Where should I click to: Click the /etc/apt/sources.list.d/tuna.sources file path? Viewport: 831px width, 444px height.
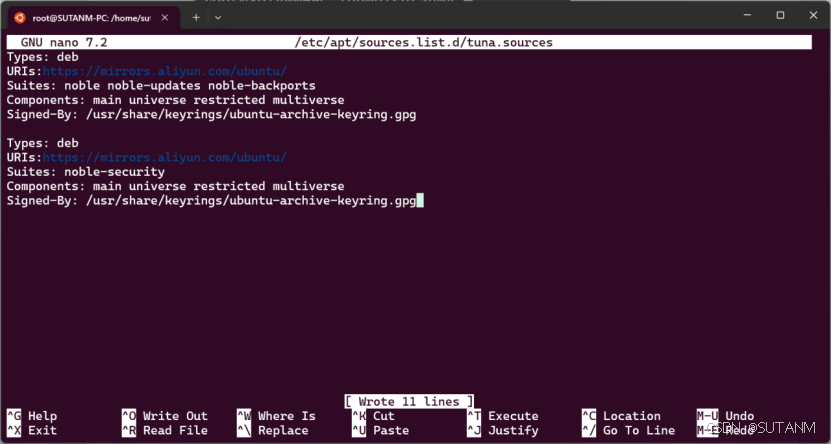(x=423, y=42)
